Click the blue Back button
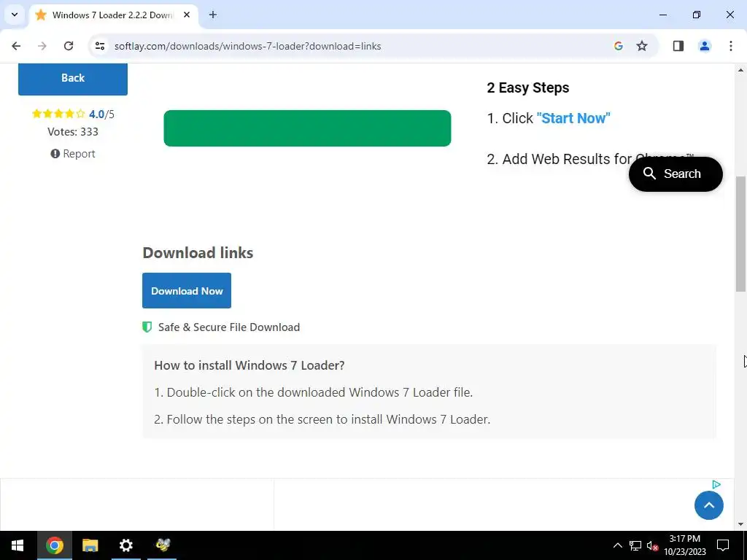 (73, 78)
